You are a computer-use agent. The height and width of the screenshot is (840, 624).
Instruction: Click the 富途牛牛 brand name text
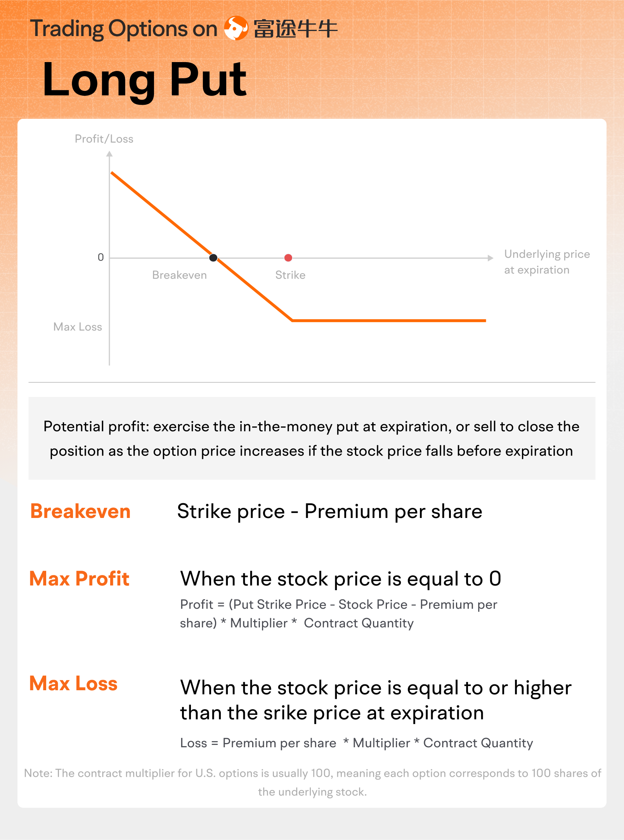coord(295,29)
